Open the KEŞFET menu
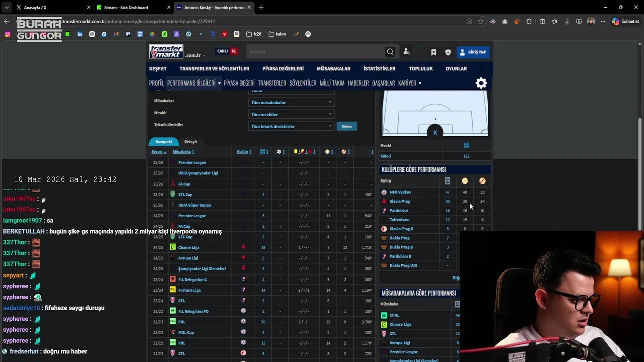 [x=157, y=69]
